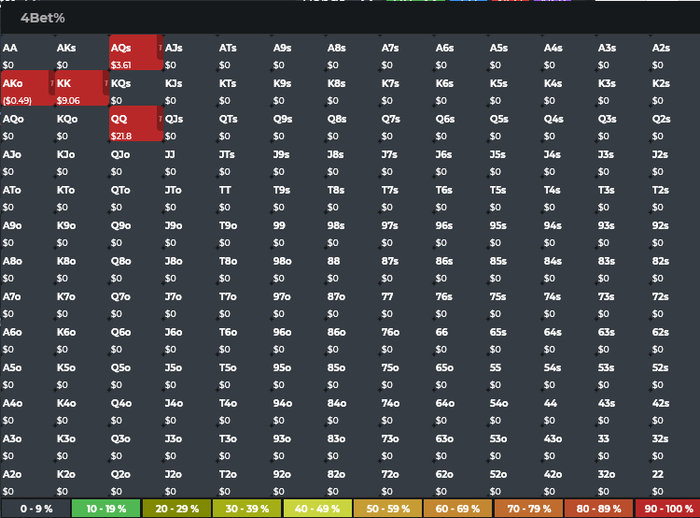Select the ATo hand cell
Viewport: 700px width, 518px height.
click(x=28, y=194)
